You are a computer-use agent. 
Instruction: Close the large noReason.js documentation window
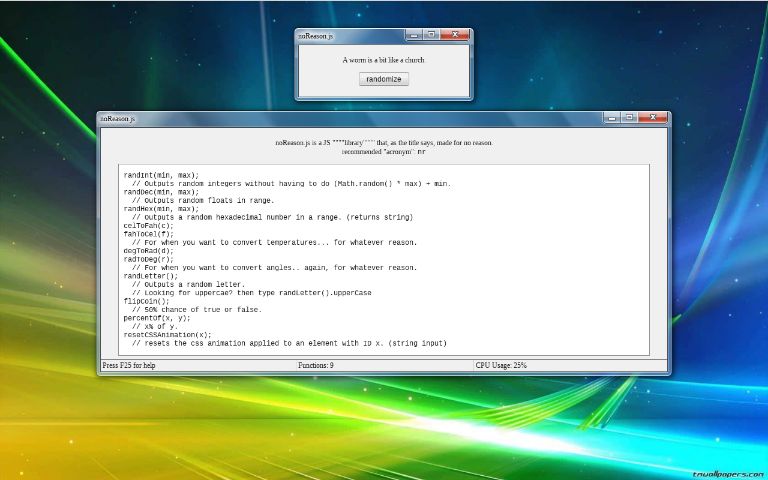(654, 118)
